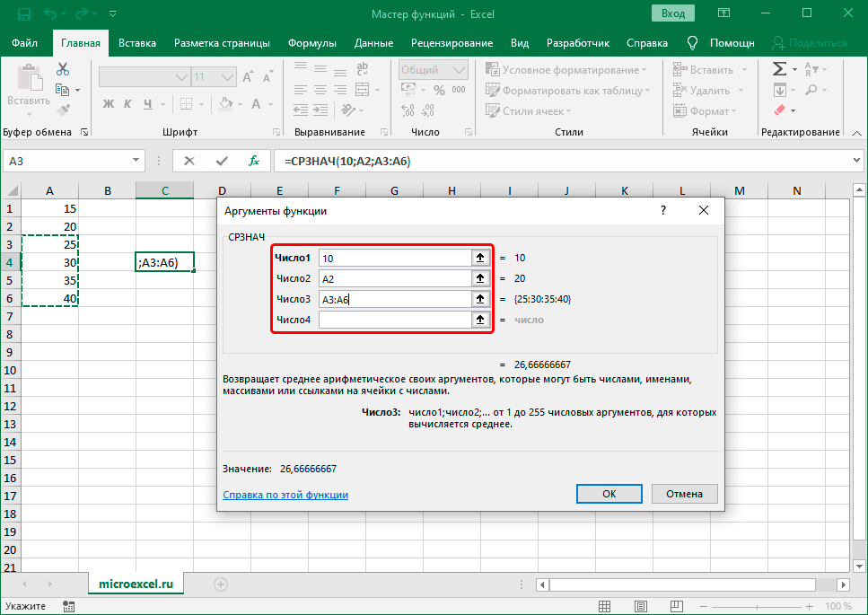Click the AutoSum sigma icon
Image resolution: width=868 pixels, height=615 pixels.
[x=779, y=69]
